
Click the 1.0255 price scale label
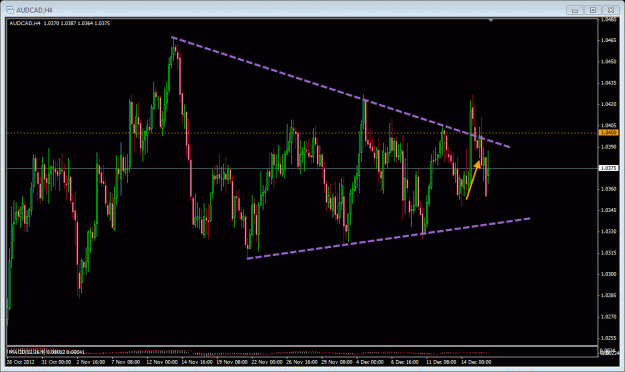608,338
